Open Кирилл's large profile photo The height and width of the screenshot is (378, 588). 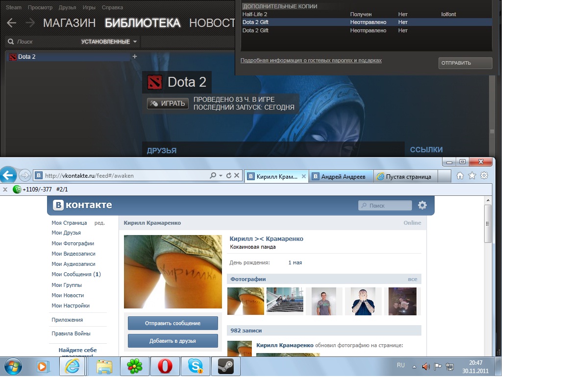[173, 272]
